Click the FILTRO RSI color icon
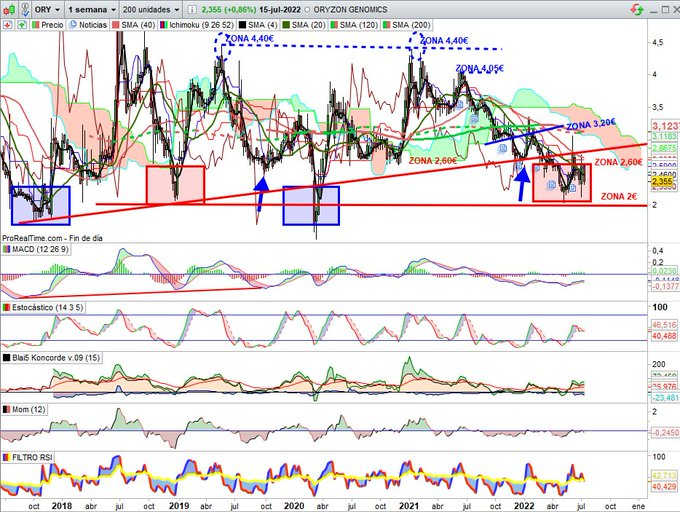This screenshot has width=680, height=512. [7, 457]
